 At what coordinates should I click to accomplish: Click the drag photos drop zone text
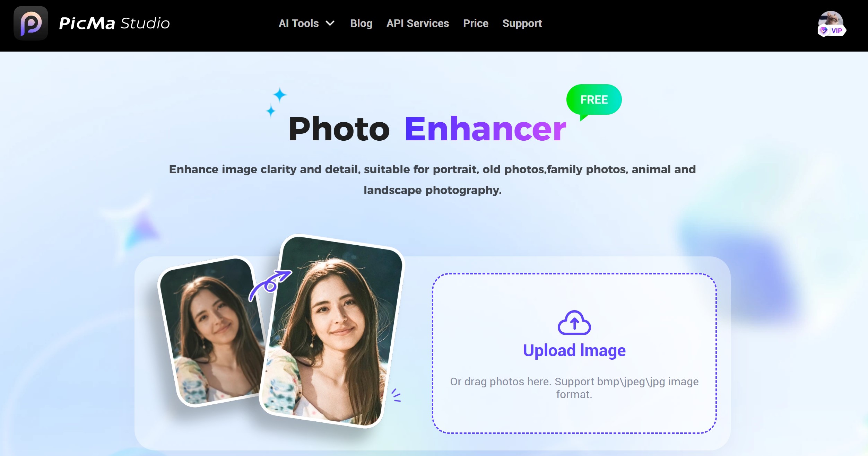pos(574,388)
